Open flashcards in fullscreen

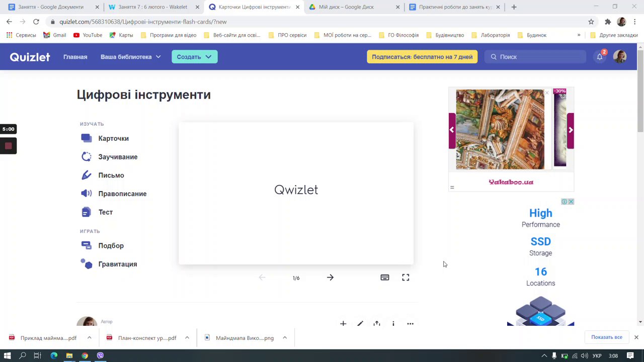406,278
